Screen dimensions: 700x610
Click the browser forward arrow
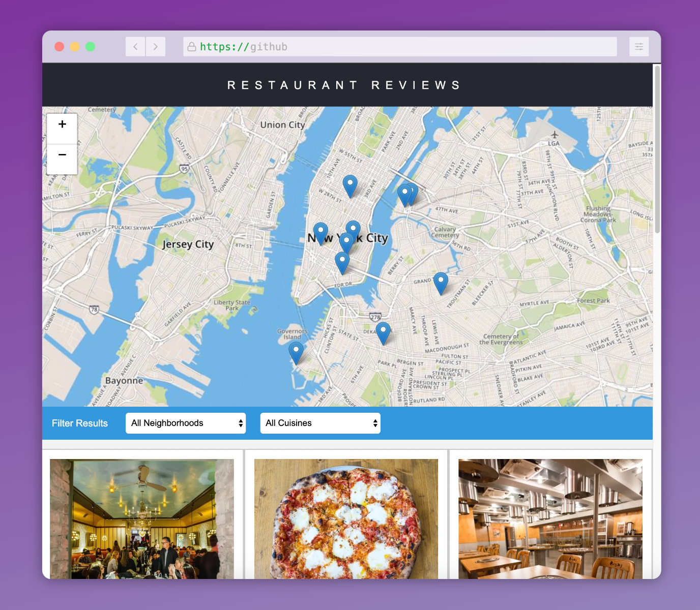pos(156,47)
